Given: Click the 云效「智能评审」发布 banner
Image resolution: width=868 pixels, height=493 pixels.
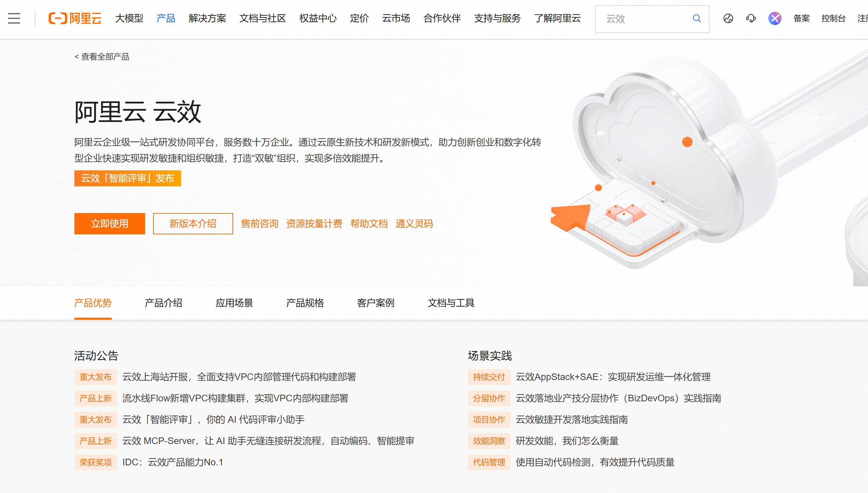Looking at the screenshot, I should (128, 178).
